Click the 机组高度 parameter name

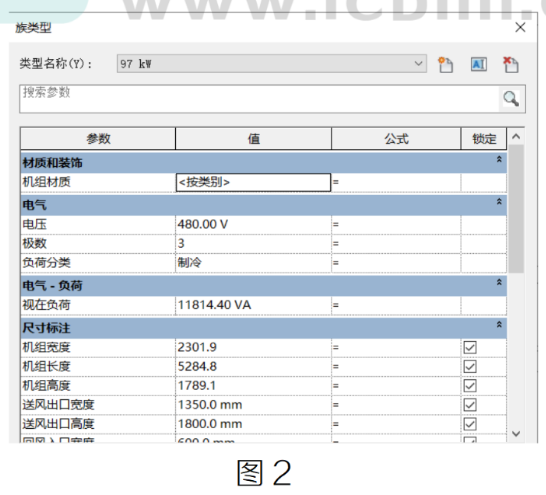pos(46,386)
